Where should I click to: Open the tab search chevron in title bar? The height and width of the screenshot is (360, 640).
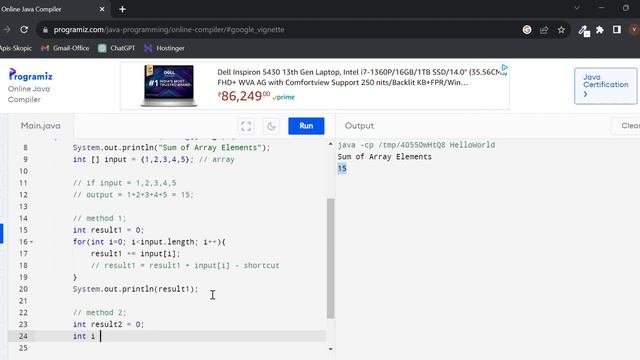coord(577,8)
